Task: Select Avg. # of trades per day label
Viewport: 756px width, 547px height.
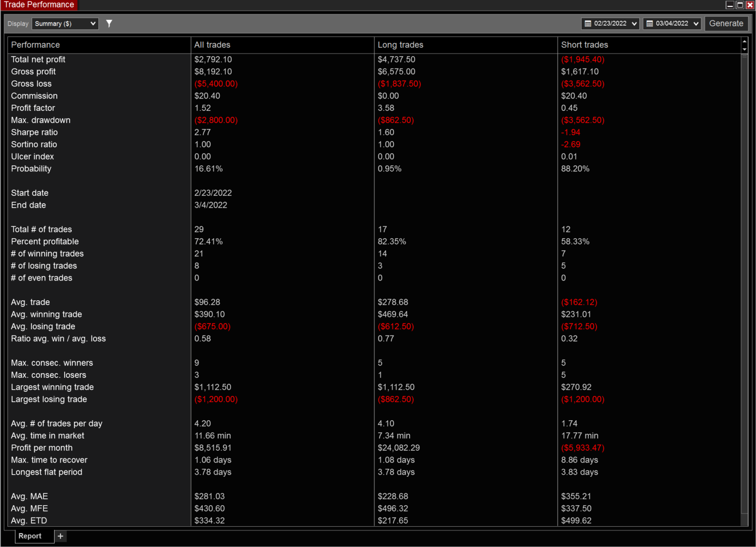Action: 57,423
